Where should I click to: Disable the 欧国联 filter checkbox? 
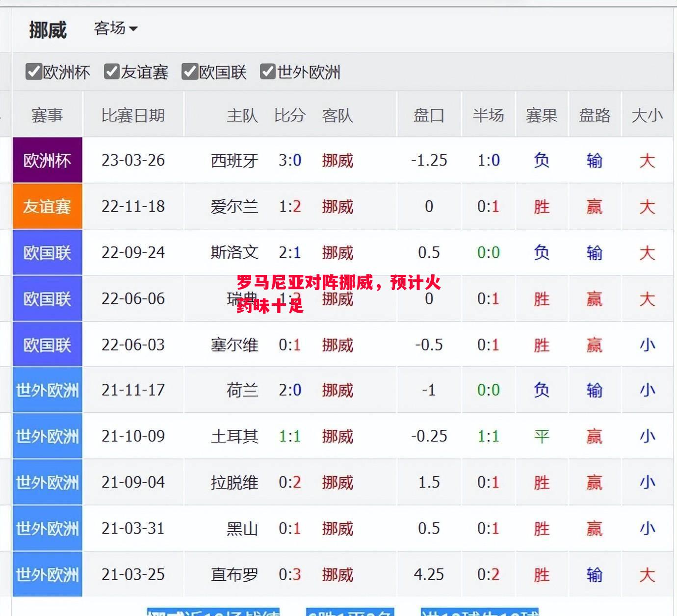[x=191, y=72]
